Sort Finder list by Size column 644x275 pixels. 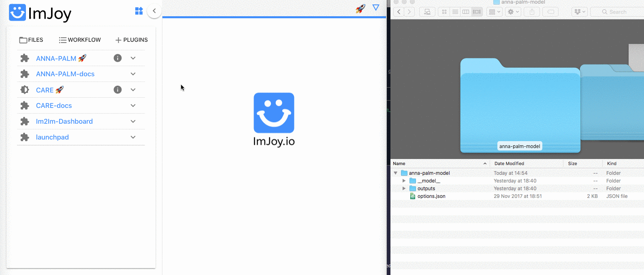coord(583,163)
